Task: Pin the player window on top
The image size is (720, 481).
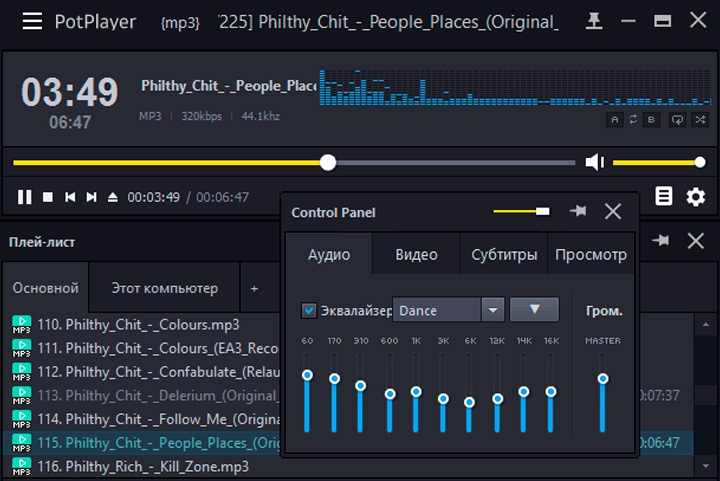Action: (x=596, y=21)
